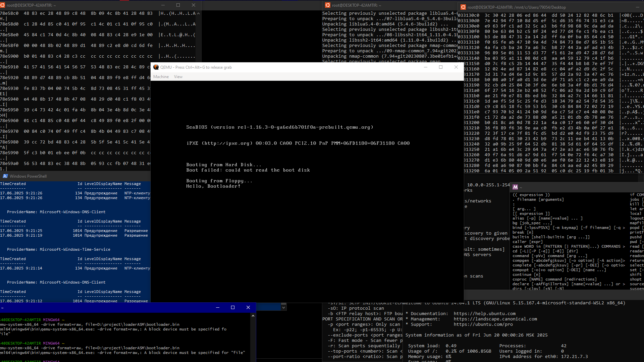The width and height of the screenshot is (644, 362).
Task: Open the Machine menu in QEMU
Action: pos(161,77)
